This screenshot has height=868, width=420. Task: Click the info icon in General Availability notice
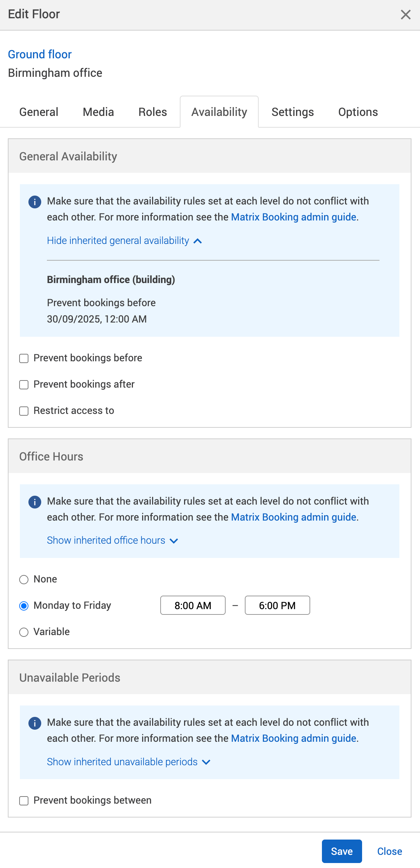(x=34, y=202)
